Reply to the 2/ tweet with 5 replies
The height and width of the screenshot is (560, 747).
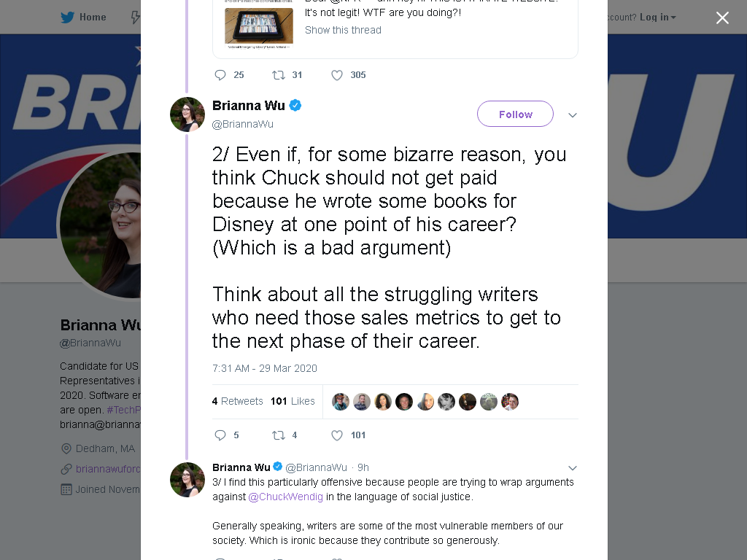pos(220,435)
